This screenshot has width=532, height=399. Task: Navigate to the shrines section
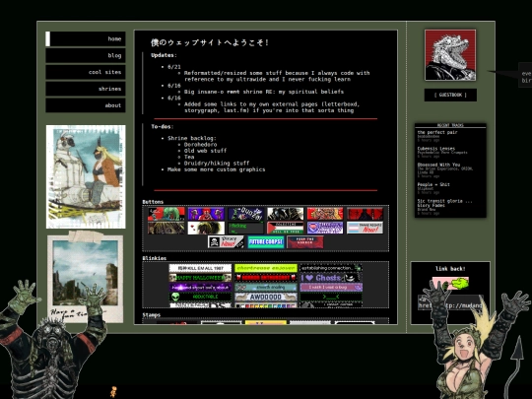click(x=86, y=89)
